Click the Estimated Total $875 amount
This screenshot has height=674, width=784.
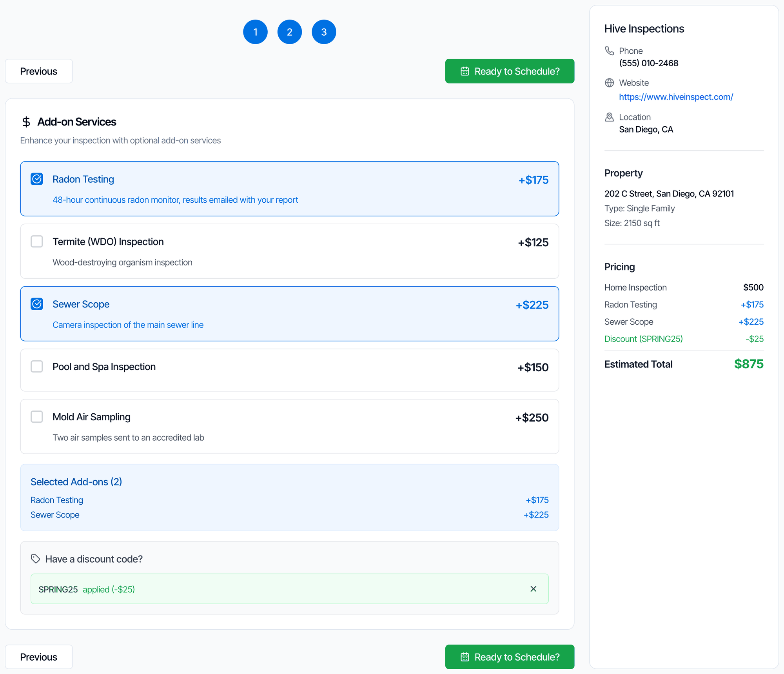[x=749, y=364]
